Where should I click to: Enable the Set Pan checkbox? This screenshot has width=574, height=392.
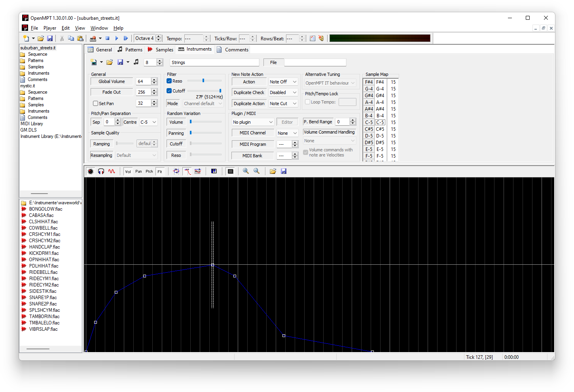tap(95, 104)
